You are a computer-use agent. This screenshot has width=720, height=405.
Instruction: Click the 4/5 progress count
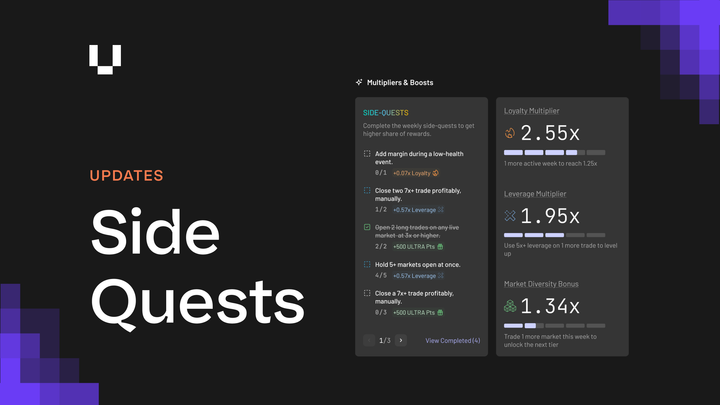point(381,276)
